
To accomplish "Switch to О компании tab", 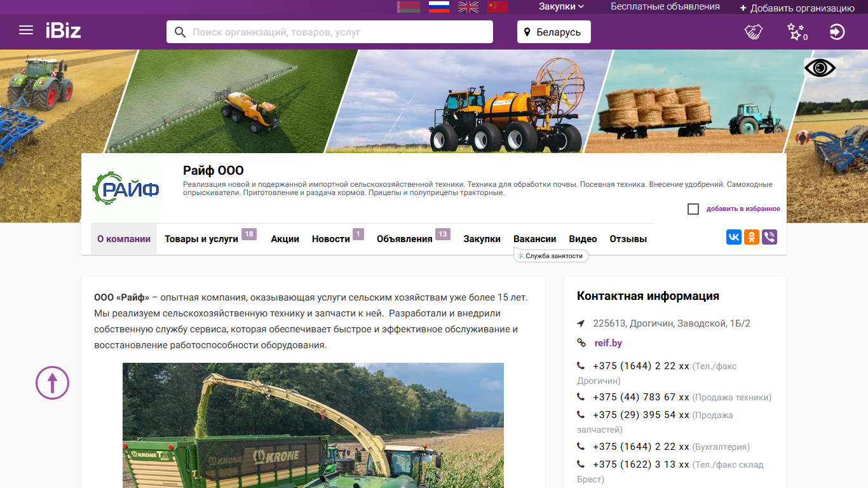I will tap(124, 239).
